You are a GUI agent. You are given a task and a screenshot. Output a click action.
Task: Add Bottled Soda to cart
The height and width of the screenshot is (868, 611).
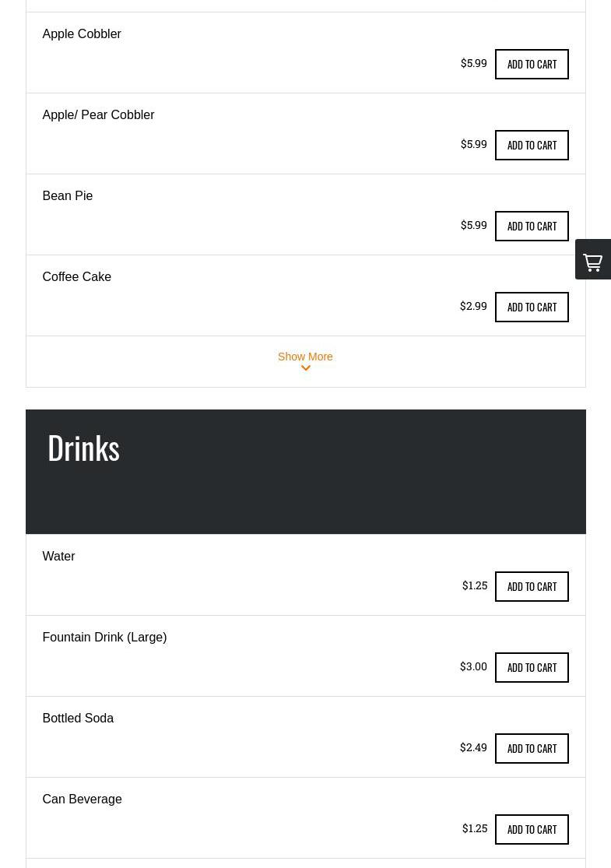[x=532, y=748]
